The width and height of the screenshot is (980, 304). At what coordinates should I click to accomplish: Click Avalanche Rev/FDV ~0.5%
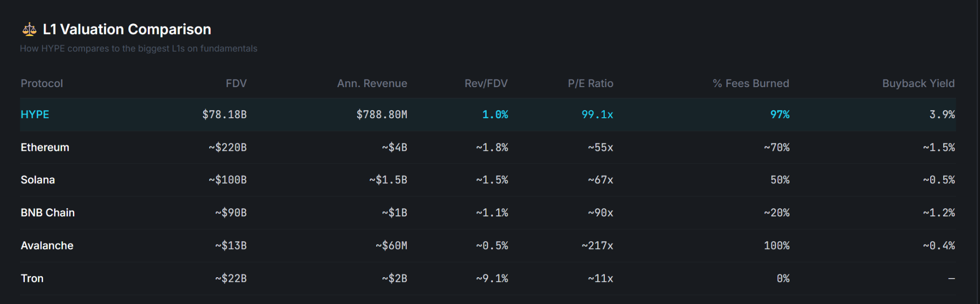[492, 246]
